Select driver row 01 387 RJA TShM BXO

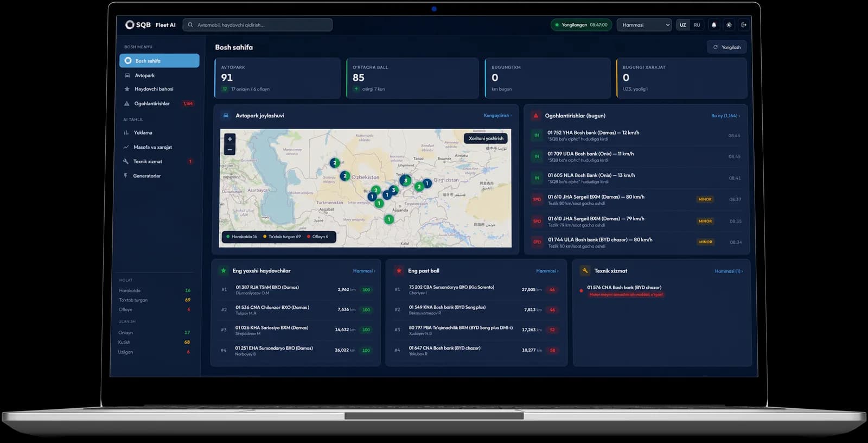(x=296, y=290)
